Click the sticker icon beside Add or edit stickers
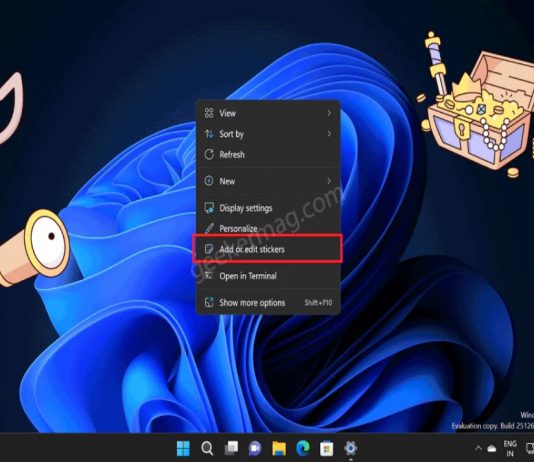 pyautogui.click(x=209, y=249)
